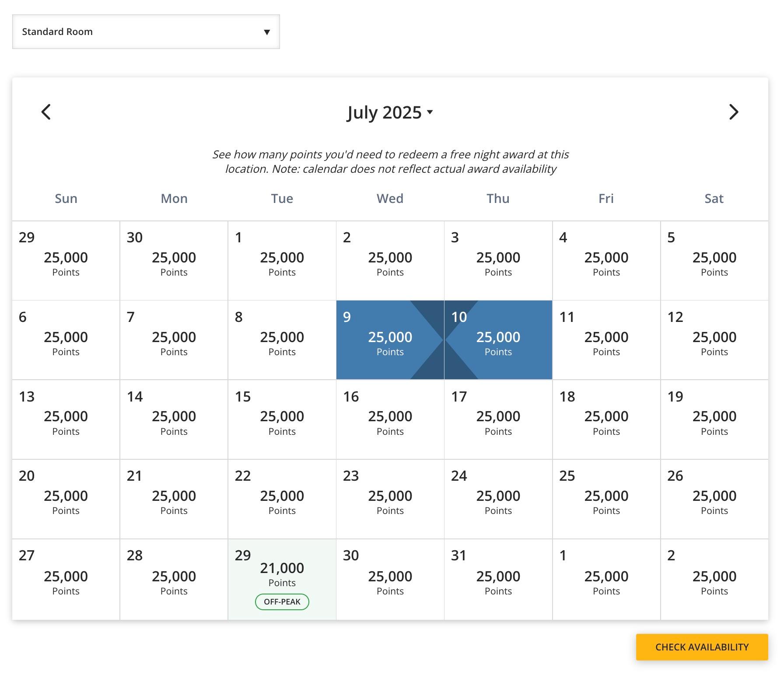This screenshot has width=784, height=678.
Task: Select Thursday July 31
Action: tap(498, 580)
